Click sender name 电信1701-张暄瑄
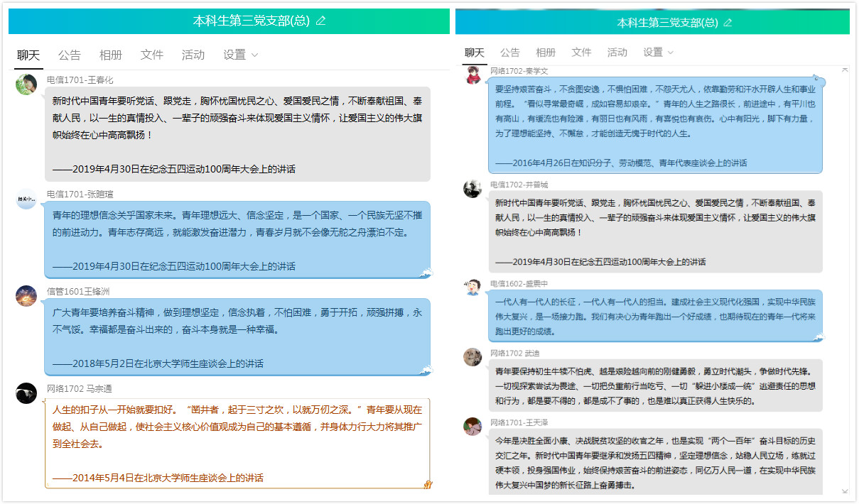 [80, 194]
